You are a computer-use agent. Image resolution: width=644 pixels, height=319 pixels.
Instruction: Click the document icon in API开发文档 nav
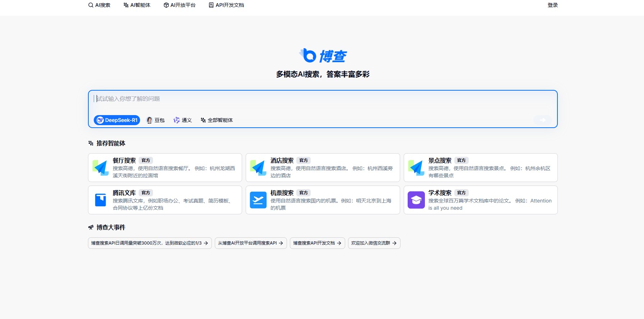click(x=211, y=5)
